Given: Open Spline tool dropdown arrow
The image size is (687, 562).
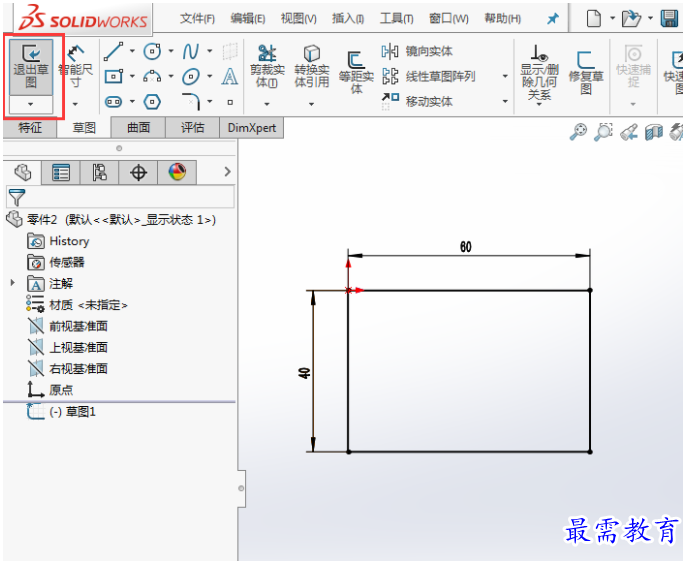Looking at the screenshot, I should coord(210,51).
